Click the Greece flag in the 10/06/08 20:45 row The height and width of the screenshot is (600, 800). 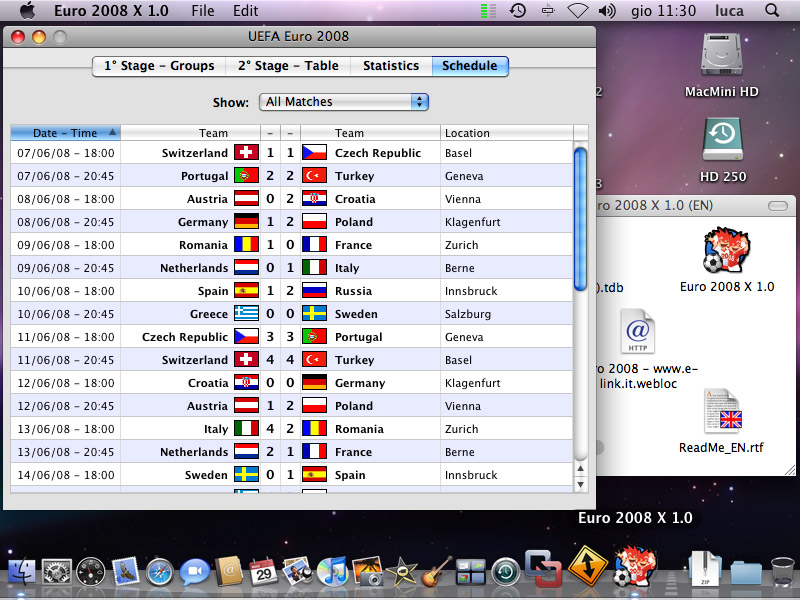246,313
